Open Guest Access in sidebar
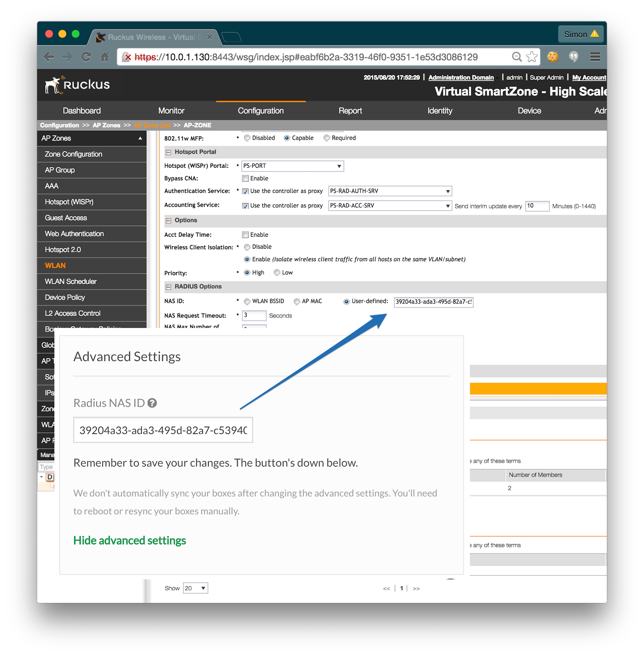644x656 pixels. pyautogui.click(x=92, y=218)
